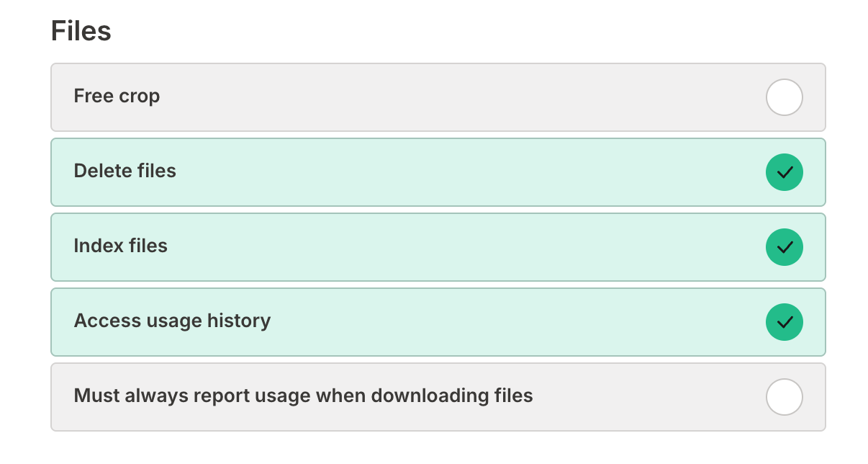Screen dimensions: 868x464
Task: Enable Must always report usage toggle
Action: [784, 397]
